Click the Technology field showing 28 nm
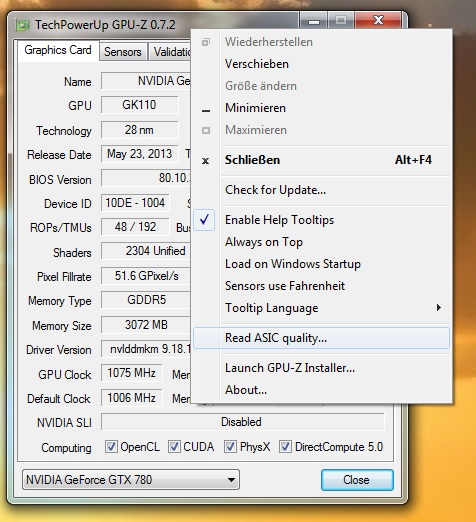476x522 pixels. [x=139, y=130]
